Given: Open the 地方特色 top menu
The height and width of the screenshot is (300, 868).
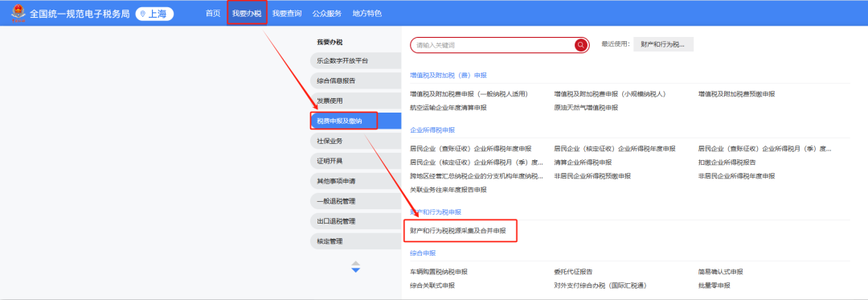Looking at the screenshot, I should coord(367,14).
